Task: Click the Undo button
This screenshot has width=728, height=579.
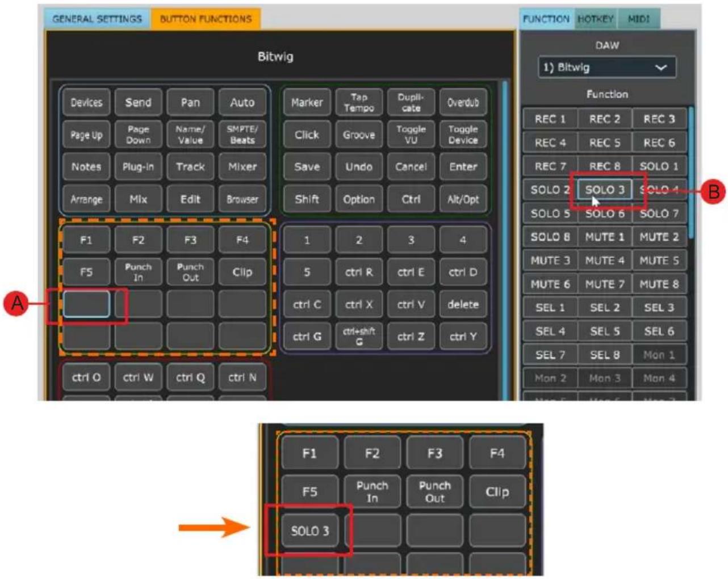Action: click(359, 167)
